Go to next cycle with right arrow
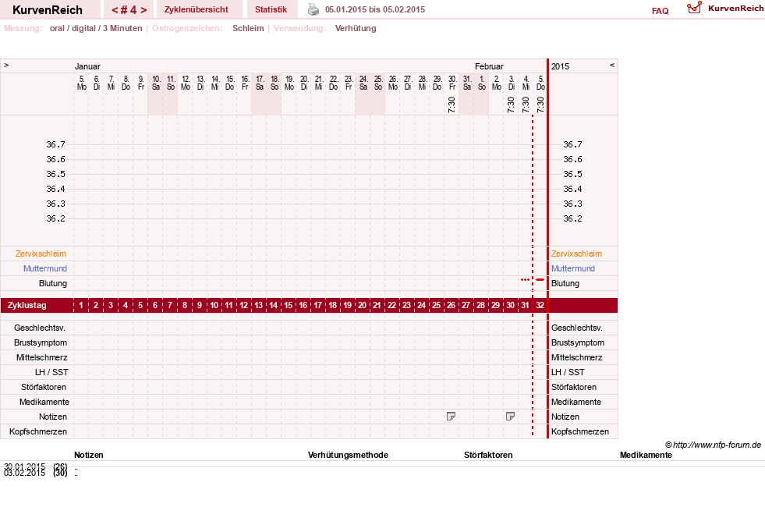 [143, 10]
